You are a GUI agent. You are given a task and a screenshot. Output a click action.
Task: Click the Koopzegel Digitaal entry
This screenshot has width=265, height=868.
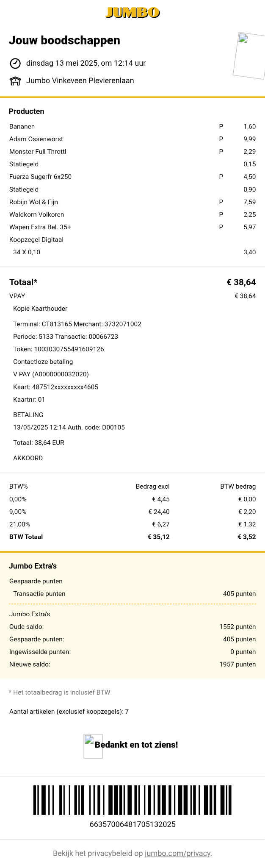coord(36,240)
